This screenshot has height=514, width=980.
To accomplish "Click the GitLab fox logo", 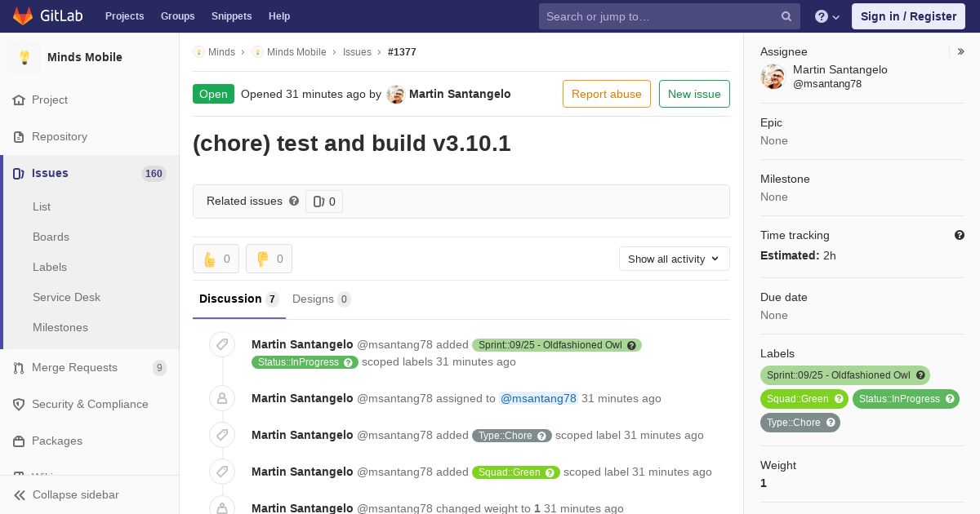I will click(23, 16).
